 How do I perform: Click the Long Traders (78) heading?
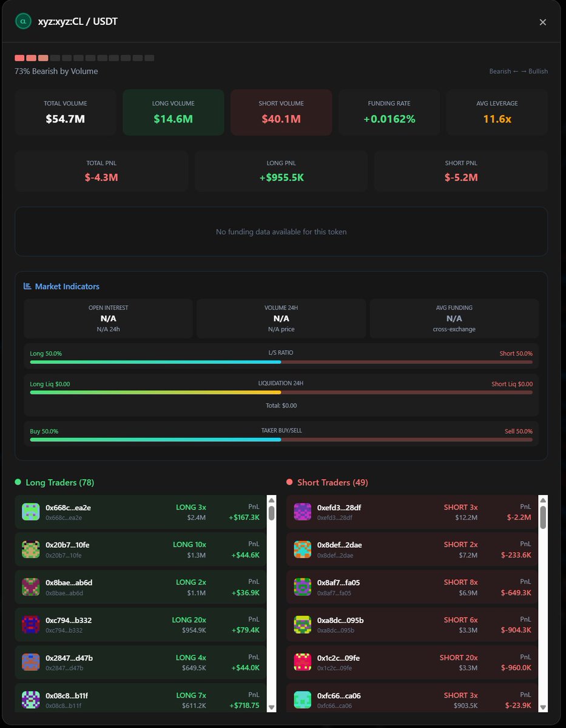[60, 482]
